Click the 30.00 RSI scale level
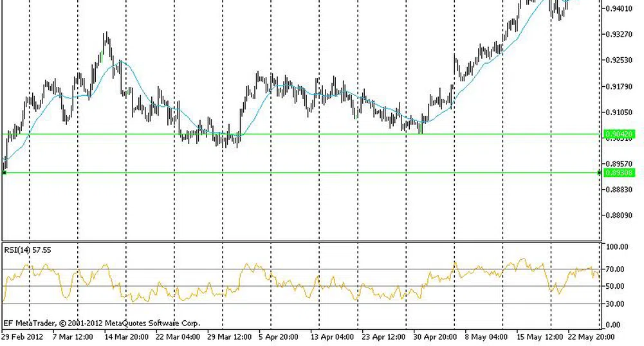 617,304
